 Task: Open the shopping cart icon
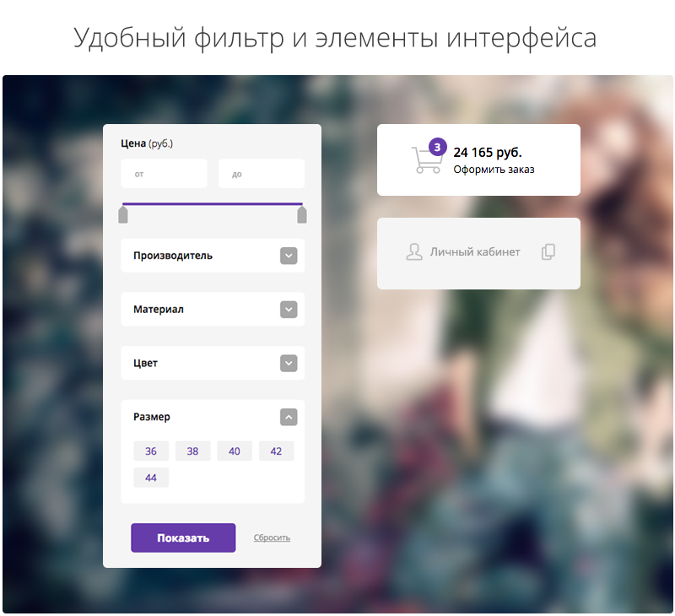(x=427, y=159)
